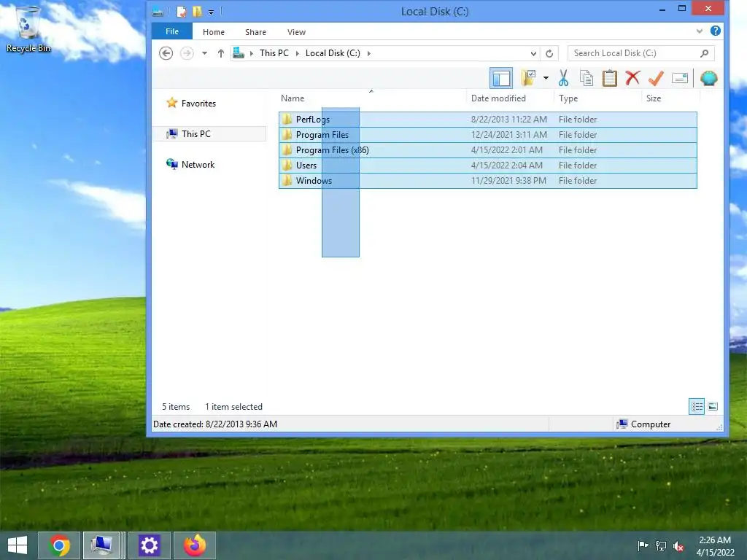Image resolution: width=747 pixels, height=560 pixels.
Task: Sort by the Type column header
Action: point(598,98)
